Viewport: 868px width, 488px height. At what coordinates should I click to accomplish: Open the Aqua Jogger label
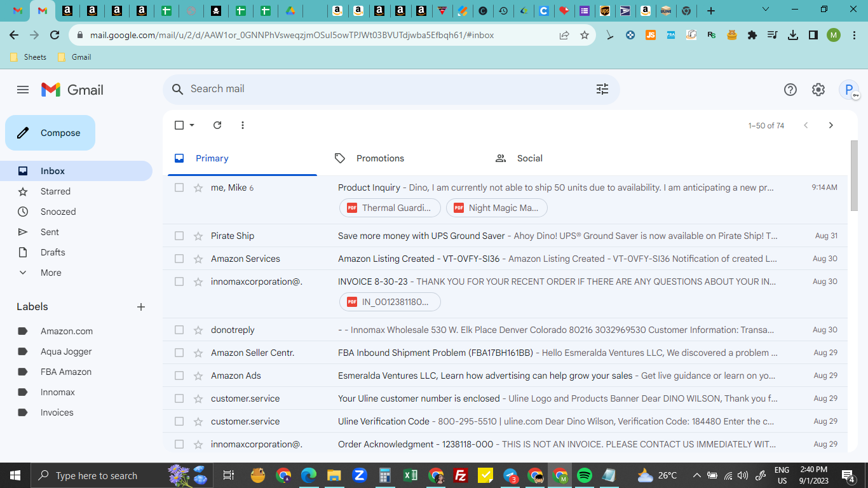[66, 351]
